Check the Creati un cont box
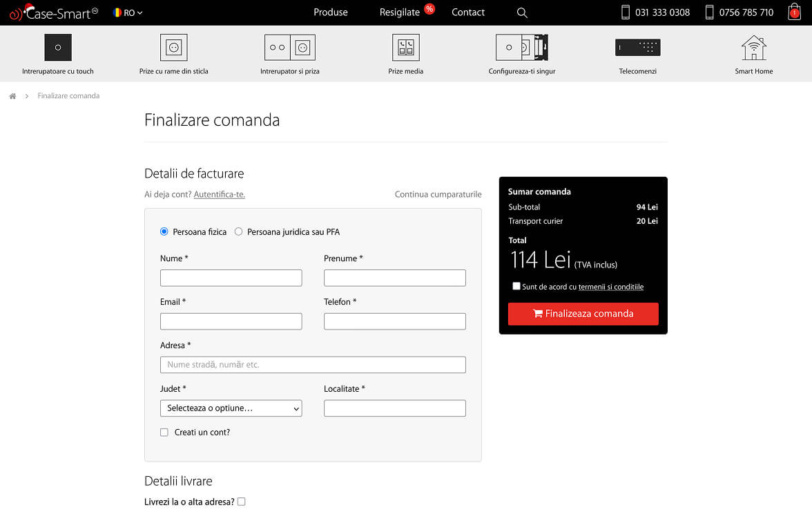Image resolution: width=812 pixels, height=512 pixels. click(164, 433)
